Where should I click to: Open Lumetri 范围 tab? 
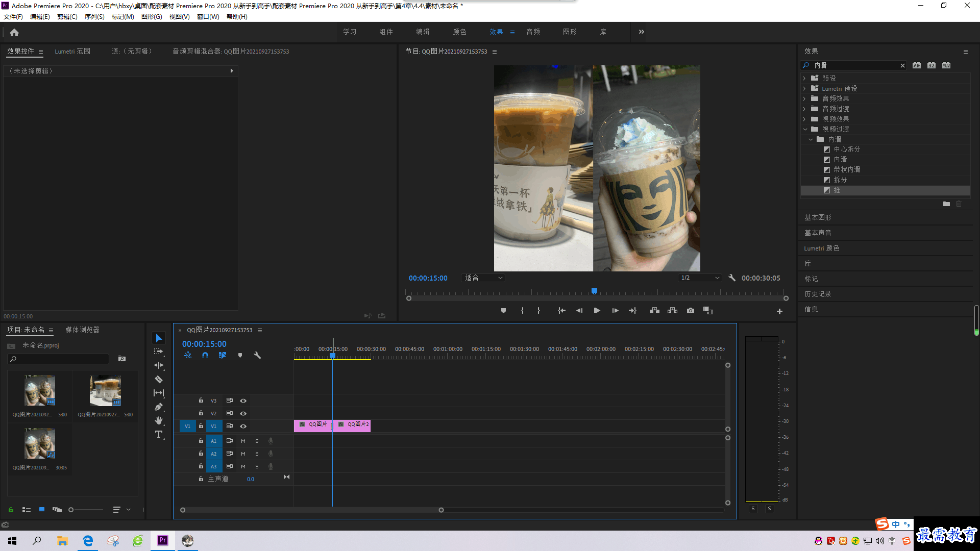[72, 52]
